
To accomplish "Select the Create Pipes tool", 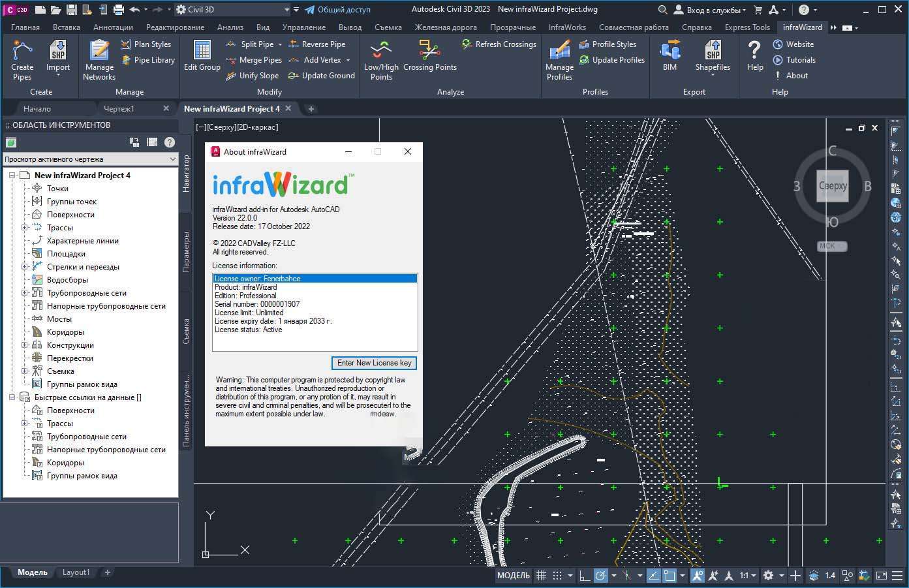I will point(22,59).
